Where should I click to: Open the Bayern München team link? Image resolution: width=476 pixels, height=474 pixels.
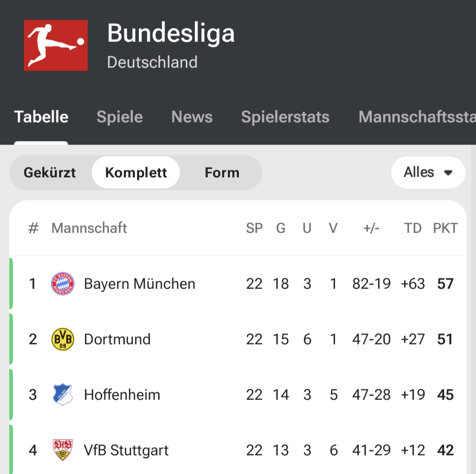tap(139, 284)
